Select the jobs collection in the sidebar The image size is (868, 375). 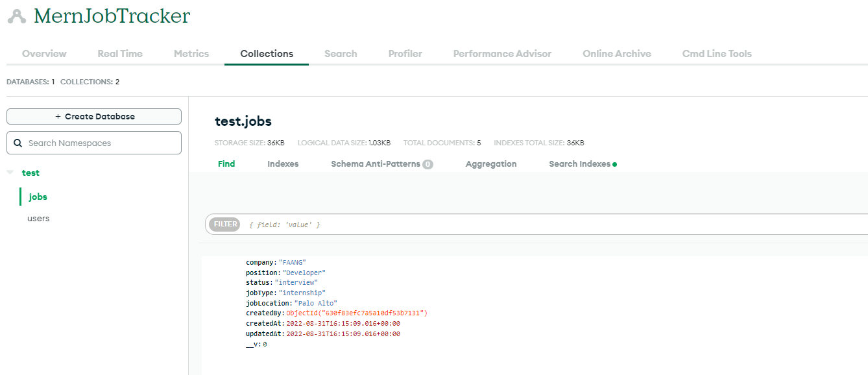pyautogui.click(x=36, y=196)
